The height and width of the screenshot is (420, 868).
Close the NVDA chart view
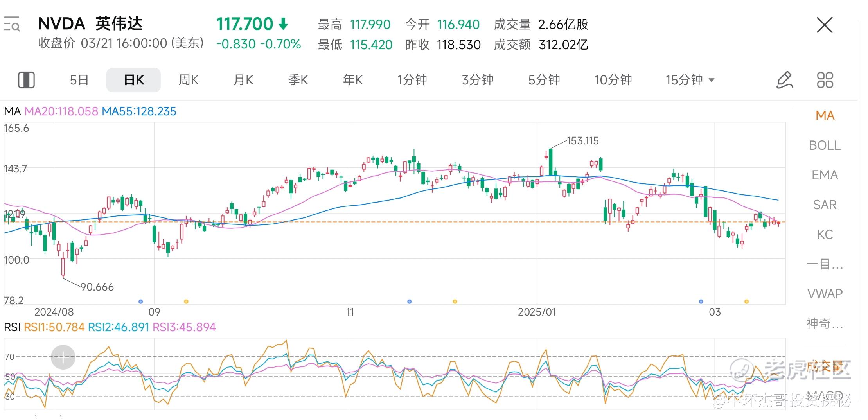coord(825,25)
